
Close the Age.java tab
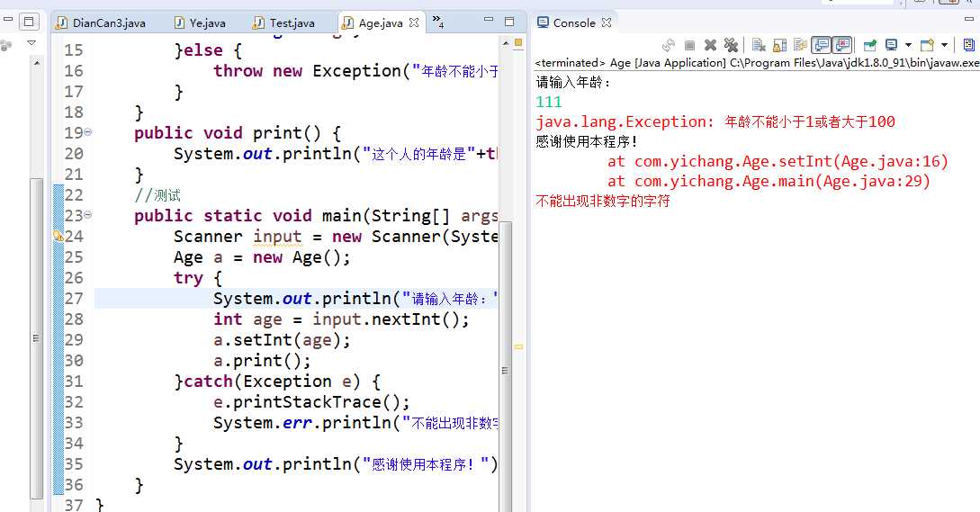(x=414, y=22)
